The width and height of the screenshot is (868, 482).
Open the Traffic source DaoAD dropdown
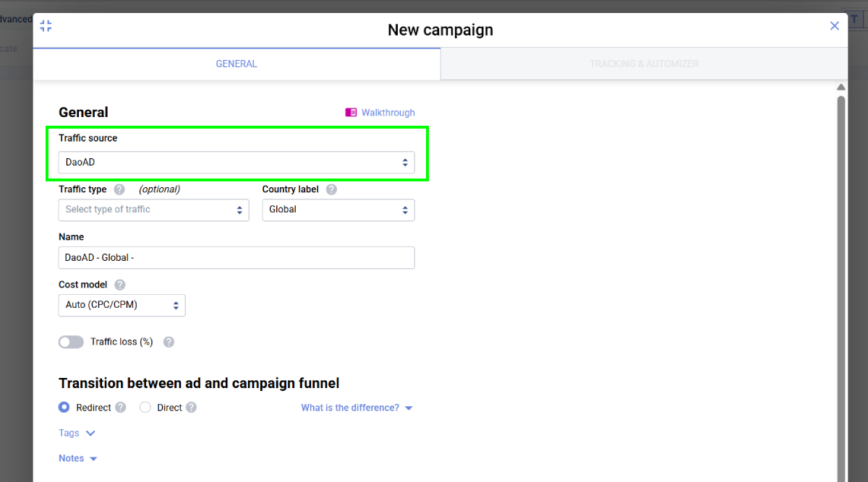(x=237, y=163)
